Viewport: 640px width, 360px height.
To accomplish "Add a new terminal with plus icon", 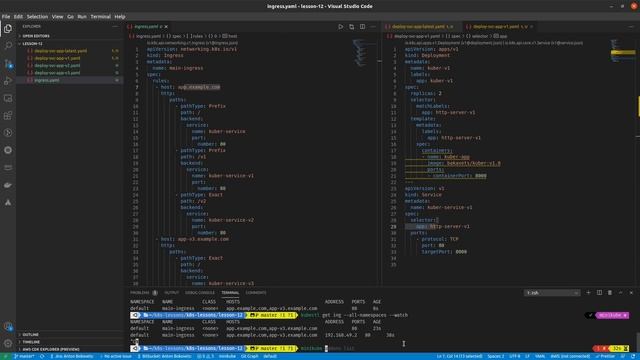I will pos(588,293).
